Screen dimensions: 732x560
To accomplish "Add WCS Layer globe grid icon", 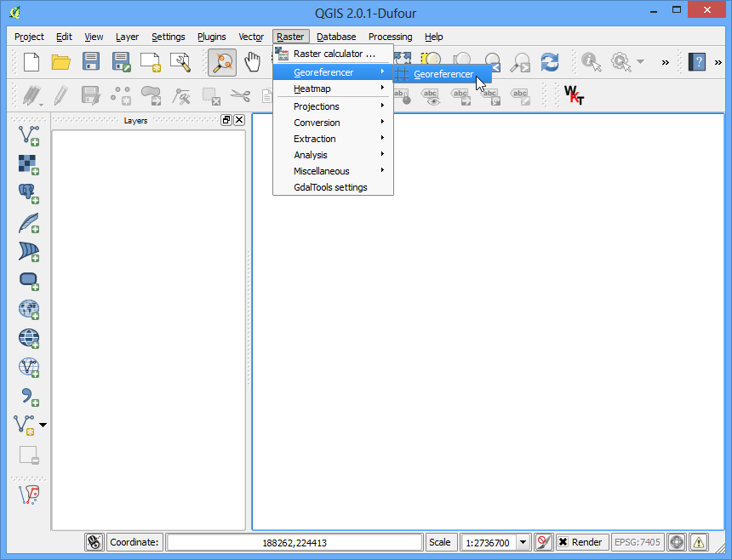I will pyautogui.click(x=29, y=339).
